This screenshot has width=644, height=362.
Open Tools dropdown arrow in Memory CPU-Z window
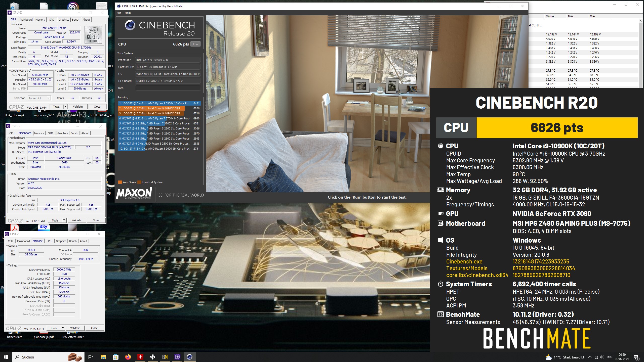pos(63,328)
